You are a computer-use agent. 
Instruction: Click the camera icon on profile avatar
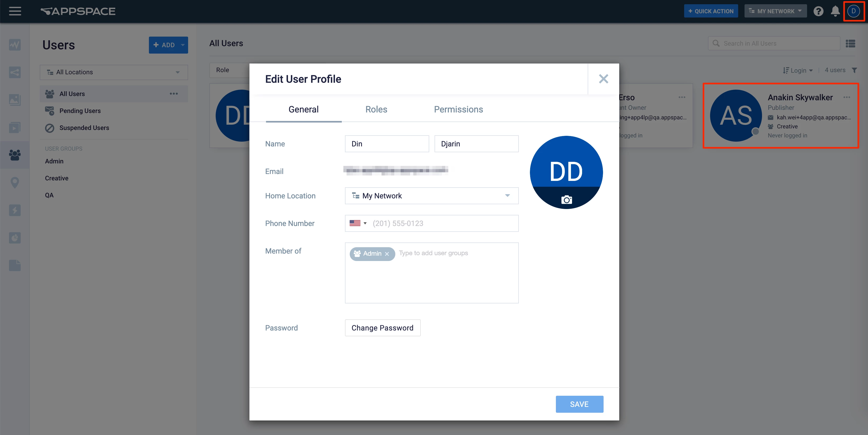coord(566,200)
